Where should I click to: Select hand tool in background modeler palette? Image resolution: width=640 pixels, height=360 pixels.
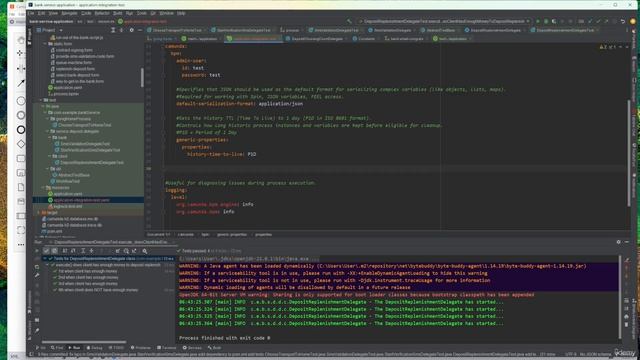coord(21,40)
